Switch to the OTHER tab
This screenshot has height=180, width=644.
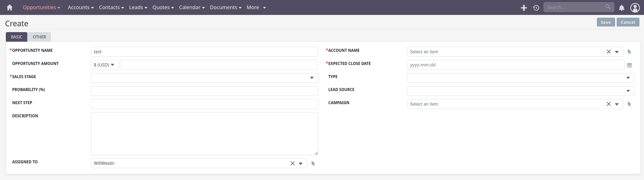coord(39,37)
